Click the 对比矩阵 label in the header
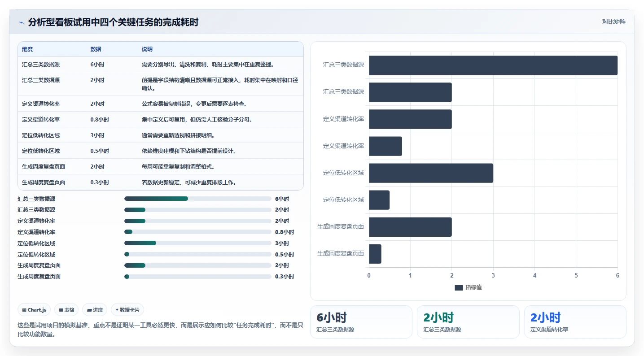Image resolution: width=644 pixels, height=356 pixels. click(613, 22)
